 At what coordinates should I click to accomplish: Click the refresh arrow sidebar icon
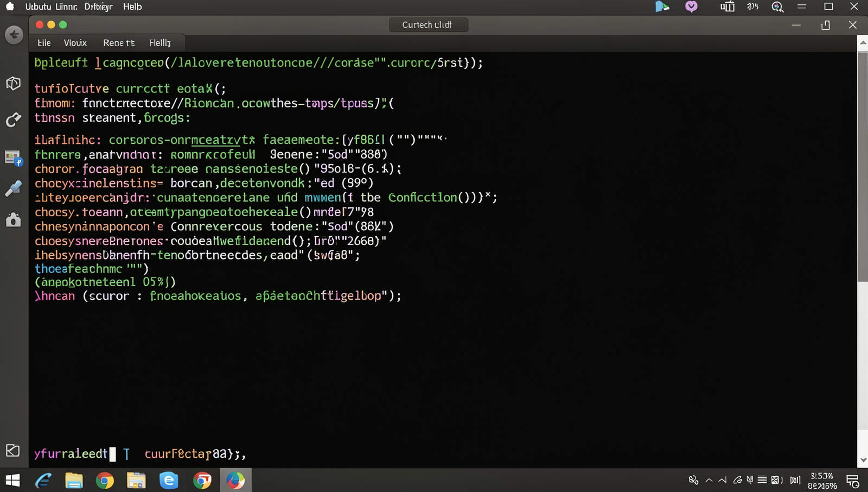click(14, 119)
